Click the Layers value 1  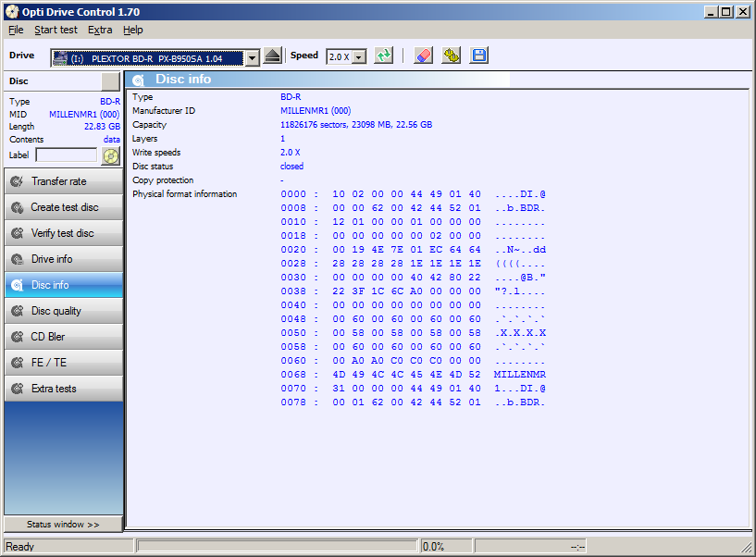(282, 139)
